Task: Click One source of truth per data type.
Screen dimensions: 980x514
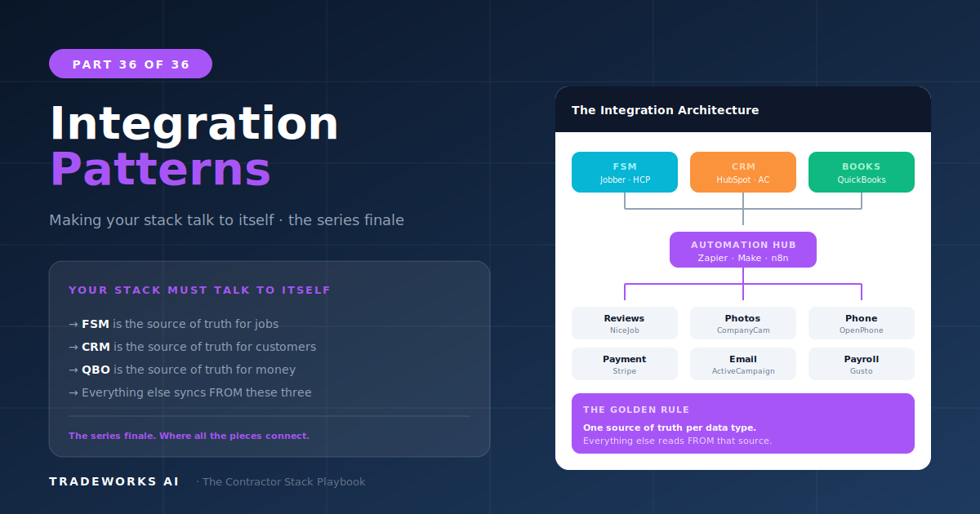Action: tap(670, 428)
